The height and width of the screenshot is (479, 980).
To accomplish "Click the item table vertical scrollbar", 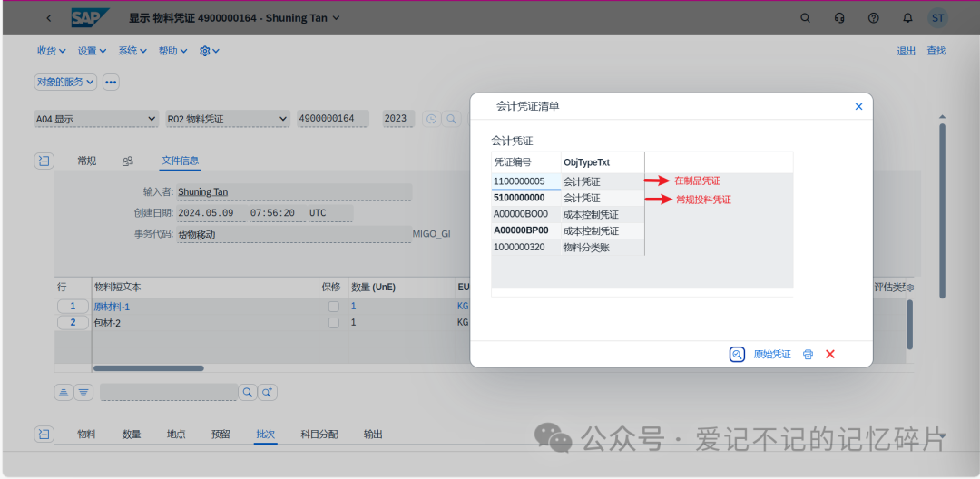I will 910,325.
